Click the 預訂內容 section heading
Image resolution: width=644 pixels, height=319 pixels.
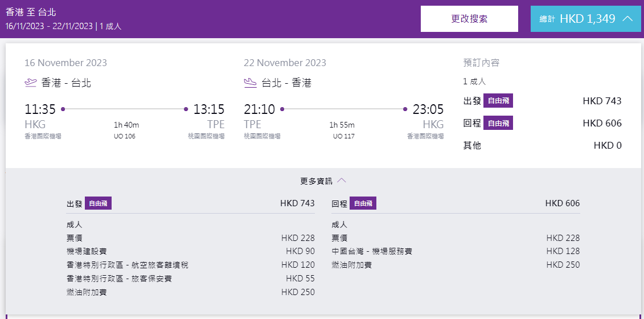481,63
